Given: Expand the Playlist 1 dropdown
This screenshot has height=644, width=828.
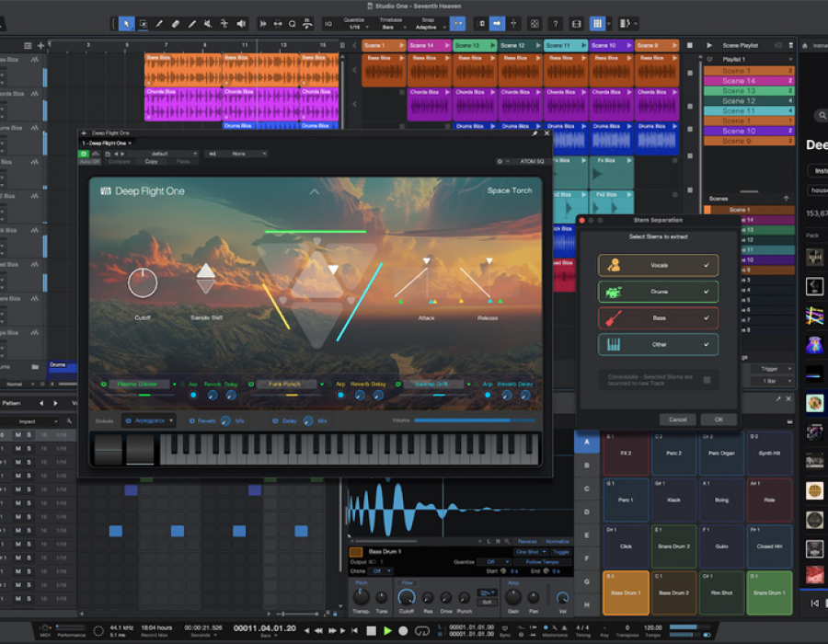Looking at the screenshot, I should click(790, 59).
